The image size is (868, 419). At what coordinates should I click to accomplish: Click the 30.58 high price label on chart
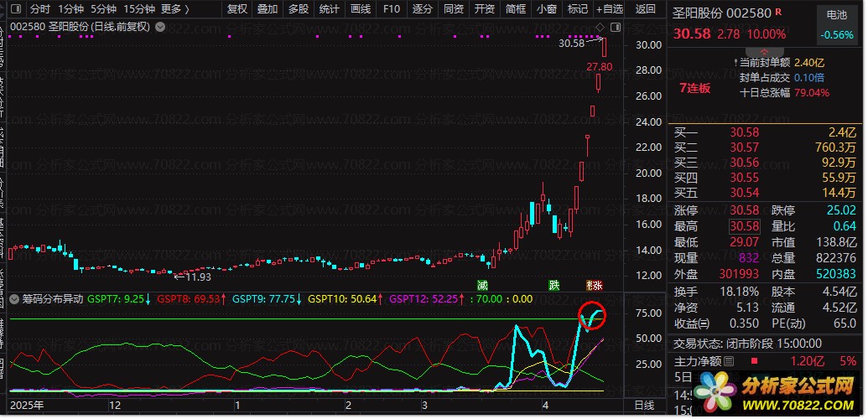point(572,43)
